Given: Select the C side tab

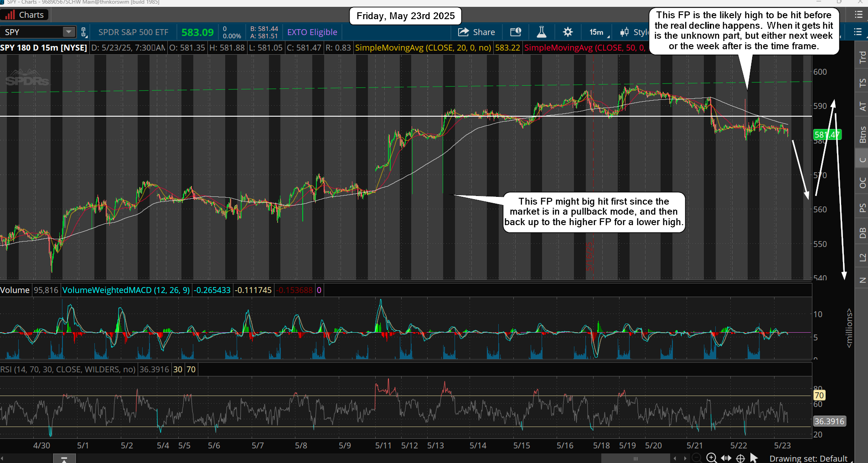Looking at the screenshot, I should coord(862,159).
